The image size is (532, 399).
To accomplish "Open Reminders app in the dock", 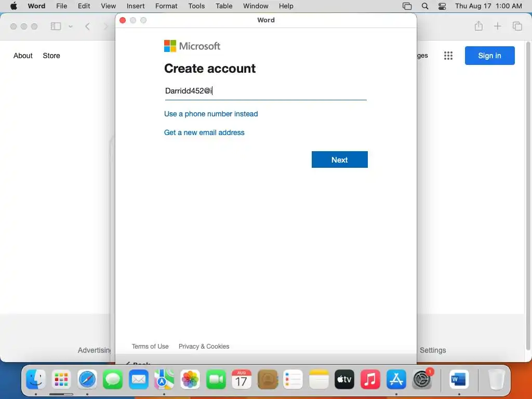I will tap(293, 379).
